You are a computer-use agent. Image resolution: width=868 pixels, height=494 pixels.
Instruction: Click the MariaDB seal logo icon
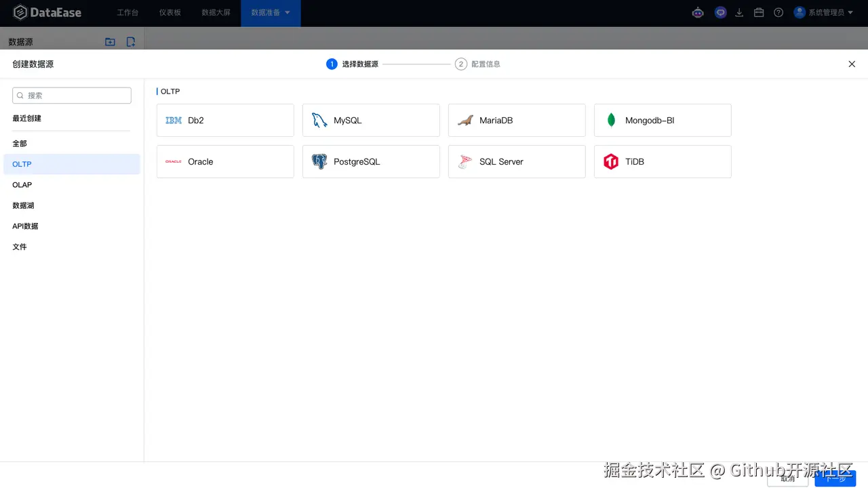tap(465, 121)
